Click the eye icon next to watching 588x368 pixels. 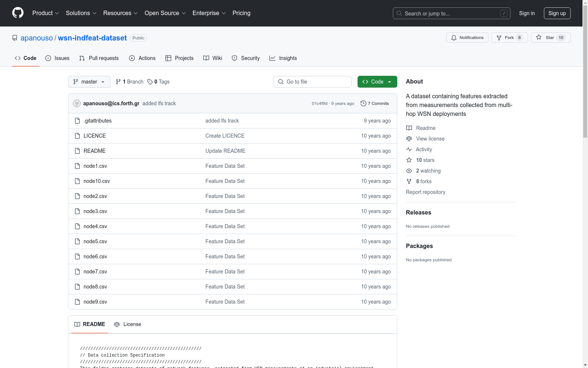tap(409, 171)
